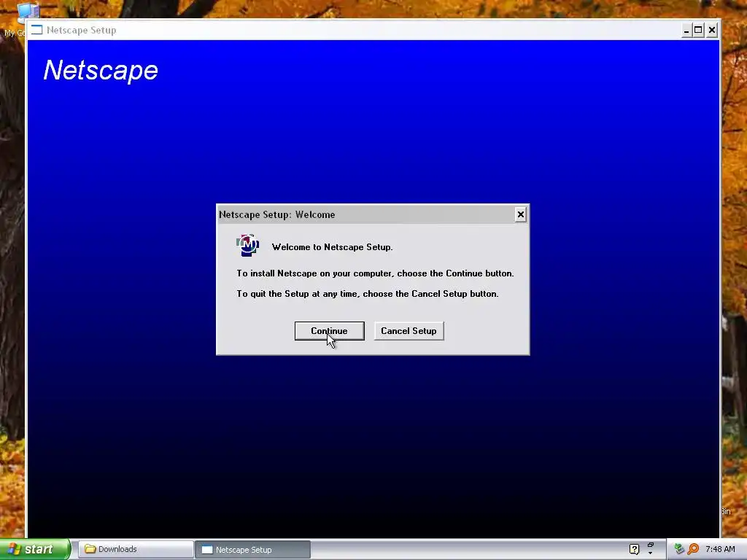The height and width of the screenshot is (560, 747).
Task: Click the Netscape setup logo icon in dialog
Action: (x=248, y=245)
